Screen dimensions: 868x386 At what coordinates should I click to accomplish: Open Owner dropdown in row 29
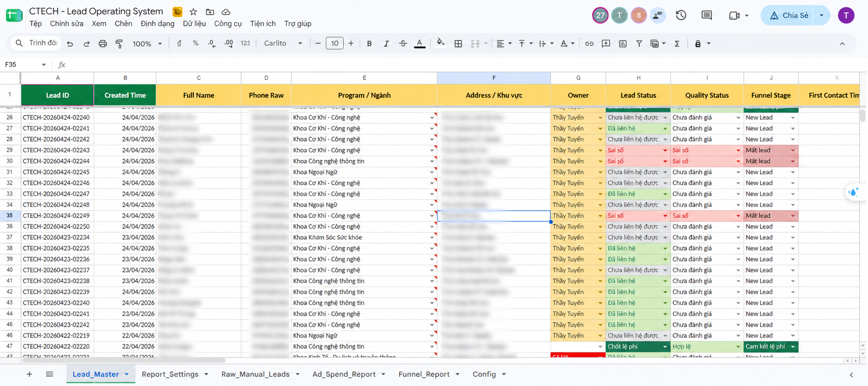[600, 151]
